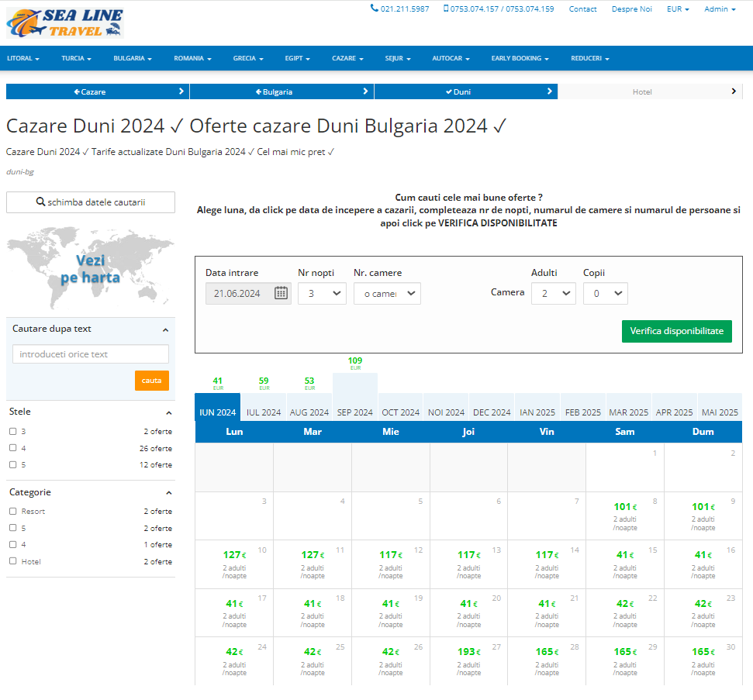Check the category 4 checkbox with 1 oferte
The image size is (753, 700).
point(13,544)
